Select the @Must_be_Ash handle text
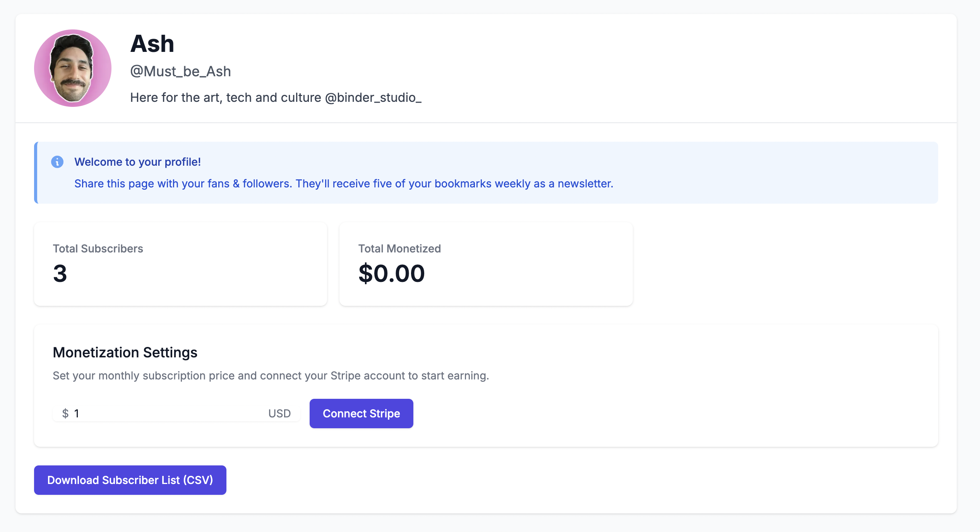 tap(180, 72)
